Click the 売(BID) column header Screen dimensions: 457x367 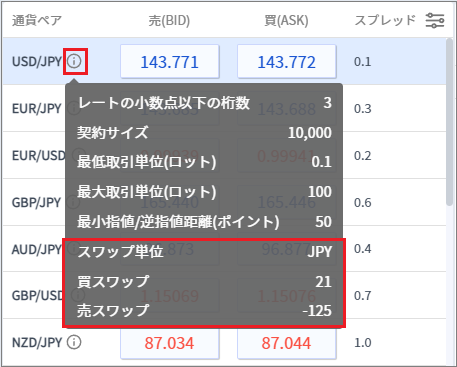pyautogui.click(x=169, y=21)
